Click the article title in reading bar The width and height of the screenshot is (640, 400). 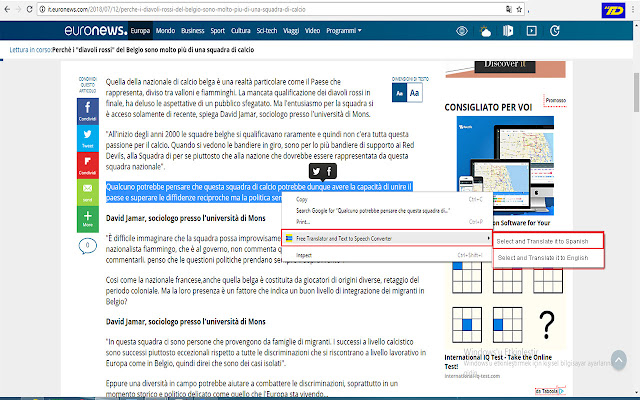153,50
